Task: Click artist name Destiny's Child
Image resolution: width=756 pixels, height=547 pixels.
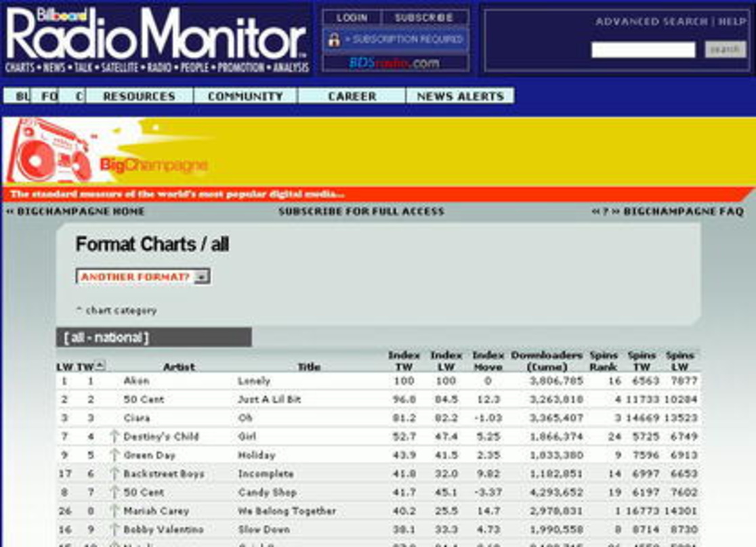Action: 161,437
